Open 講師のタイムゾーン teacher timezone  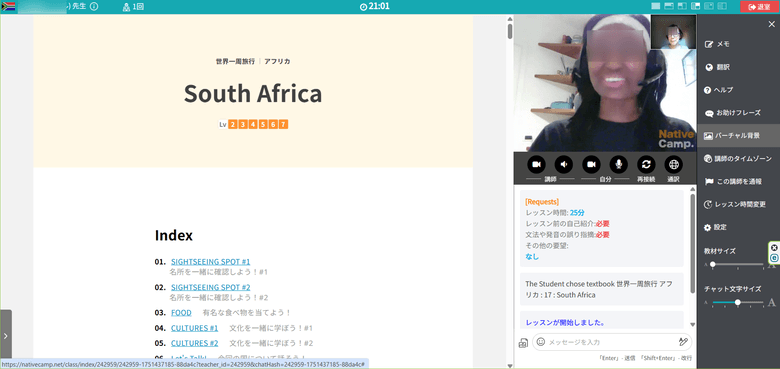[x=738, y=159]
